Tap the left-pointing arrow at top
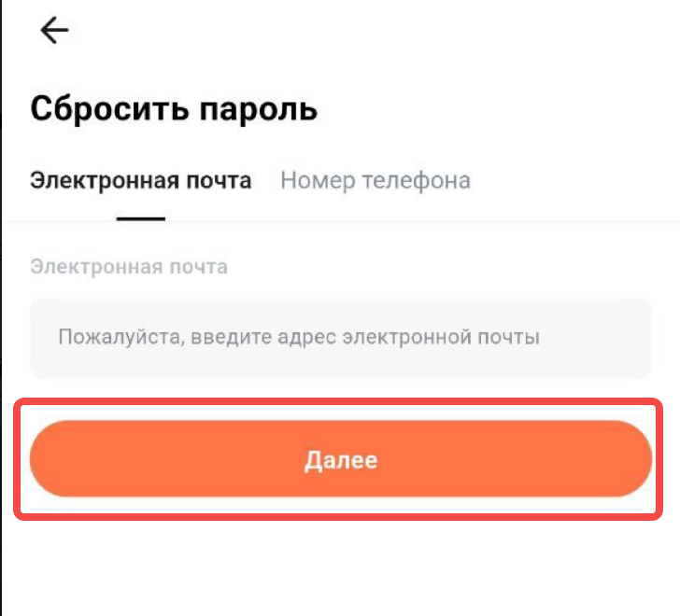Screen dimensions: 680x616 tap(53, 31)
